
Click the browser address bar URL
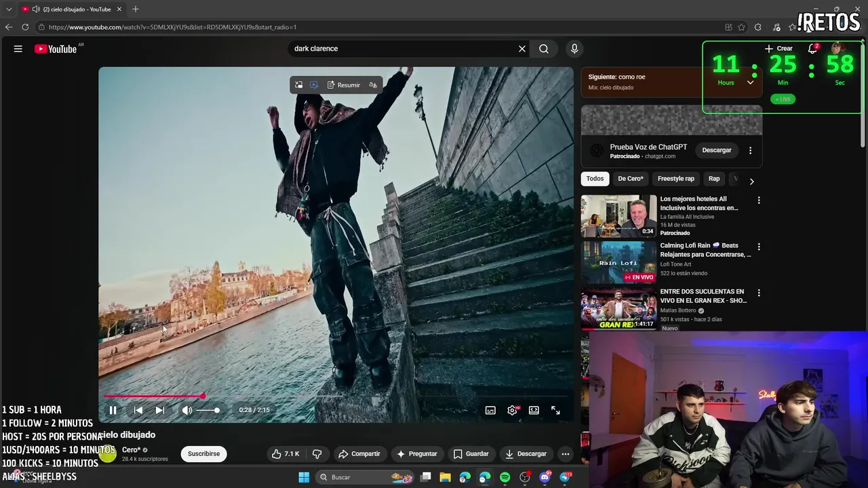172,27
